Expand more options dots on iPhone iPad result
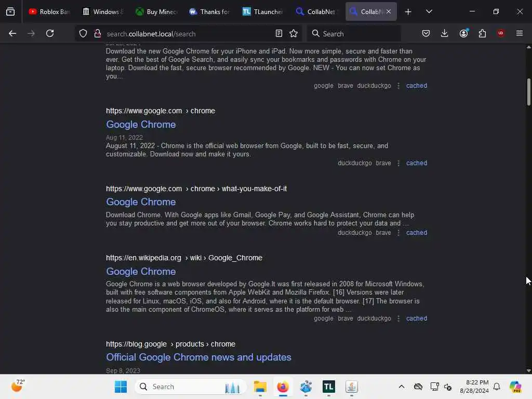This screenshot has height=399, width=532. pos(398,86)
